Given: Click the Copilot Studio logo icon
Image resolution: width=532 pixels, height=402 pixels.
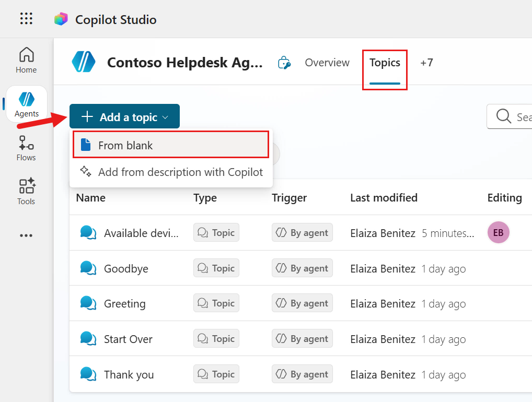Looking at the screenshot, I should [x=61, y=19].
